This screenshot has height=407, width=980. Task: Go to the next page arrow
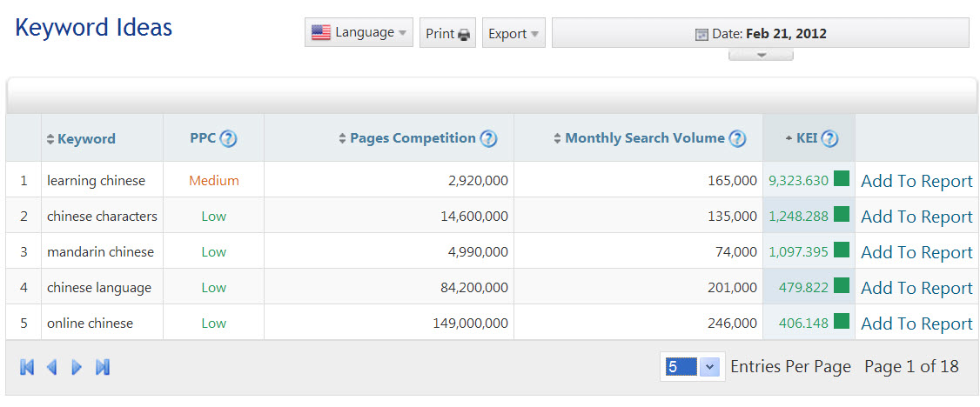pos(77,367)
